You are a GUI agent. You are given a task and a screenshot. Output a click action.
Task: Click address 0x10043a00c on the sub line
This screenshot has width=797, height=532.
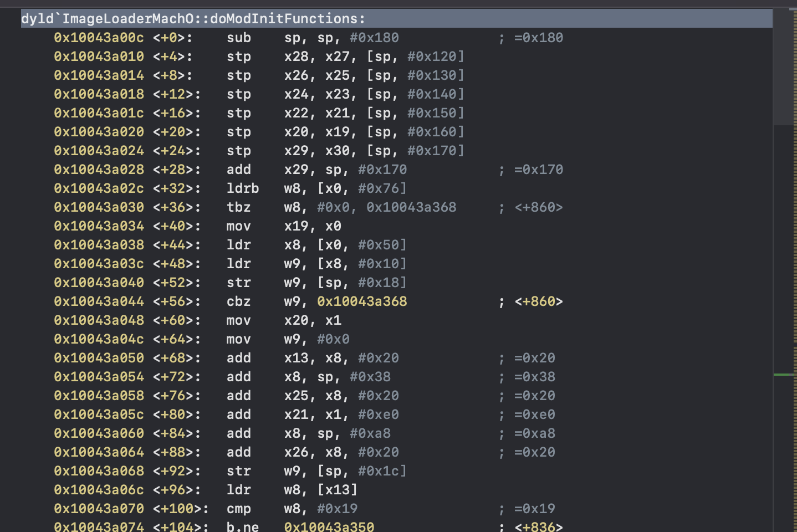[x=99, y=38]
